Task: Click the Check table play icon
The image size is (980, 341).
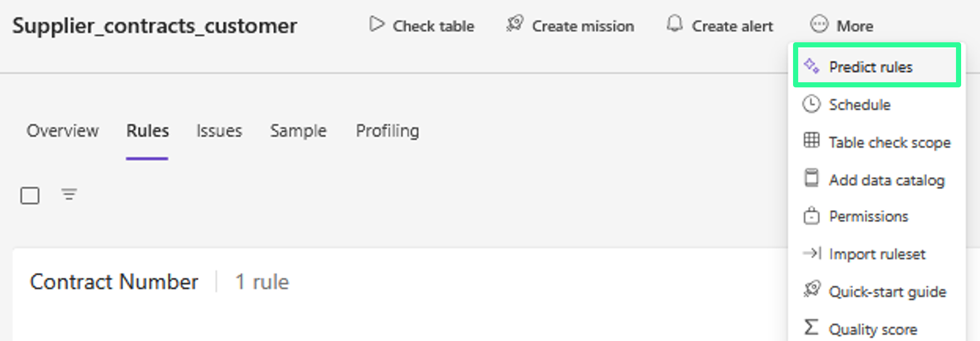Action: pyautogui.click(x=376, y=25)
